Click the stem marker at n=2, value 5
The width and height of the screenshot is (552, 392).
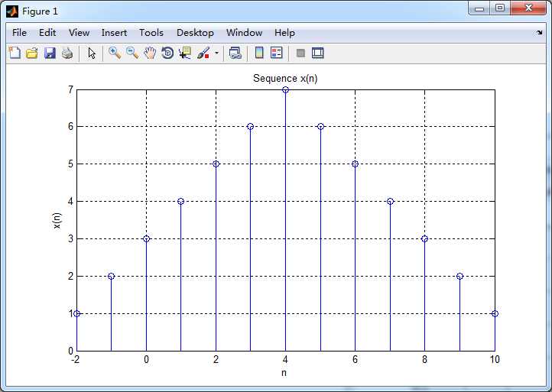tap(216, 164)
